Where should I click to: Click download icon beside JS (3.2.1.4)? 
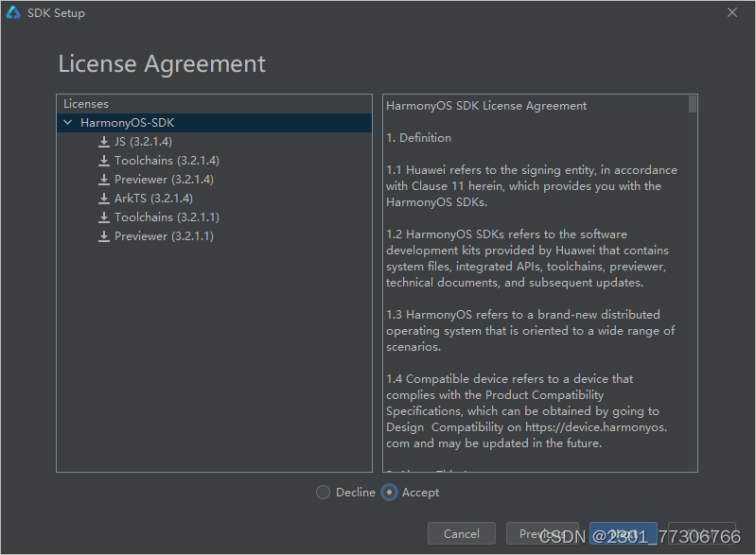pyautogui.click(x=104, y=142)
